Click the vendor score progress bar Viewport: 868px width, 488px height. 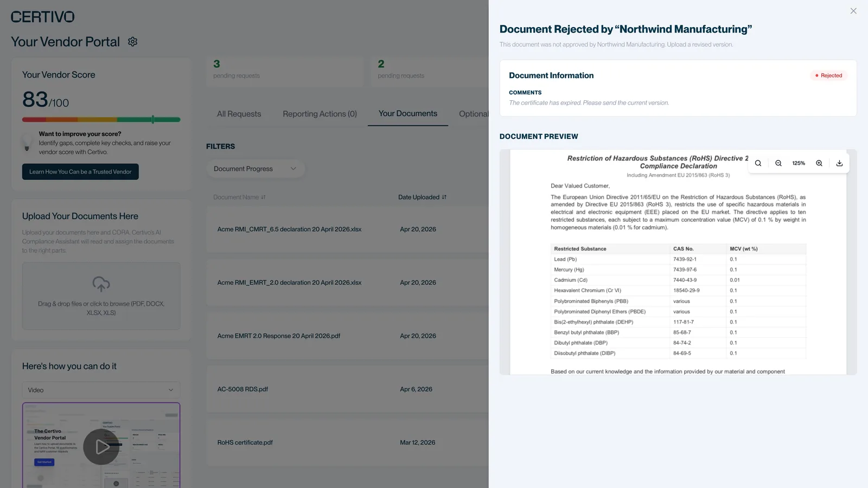[x=101, y=119]
